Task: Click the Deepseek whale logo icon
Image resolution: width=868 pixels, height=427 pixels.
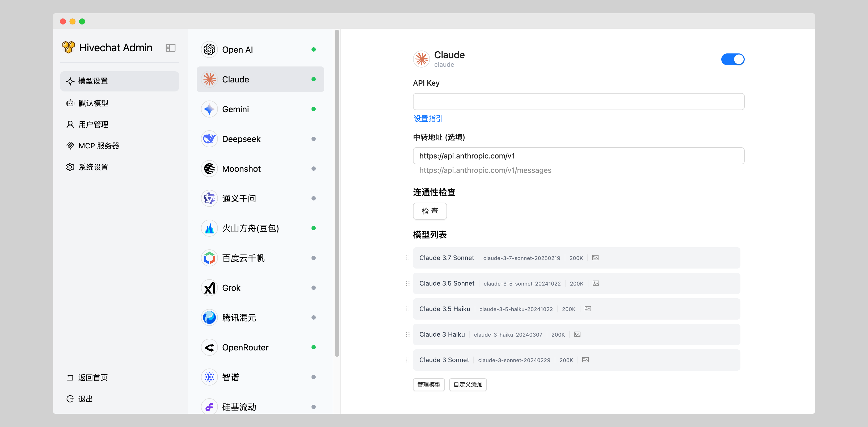Action: coord(209,139)
